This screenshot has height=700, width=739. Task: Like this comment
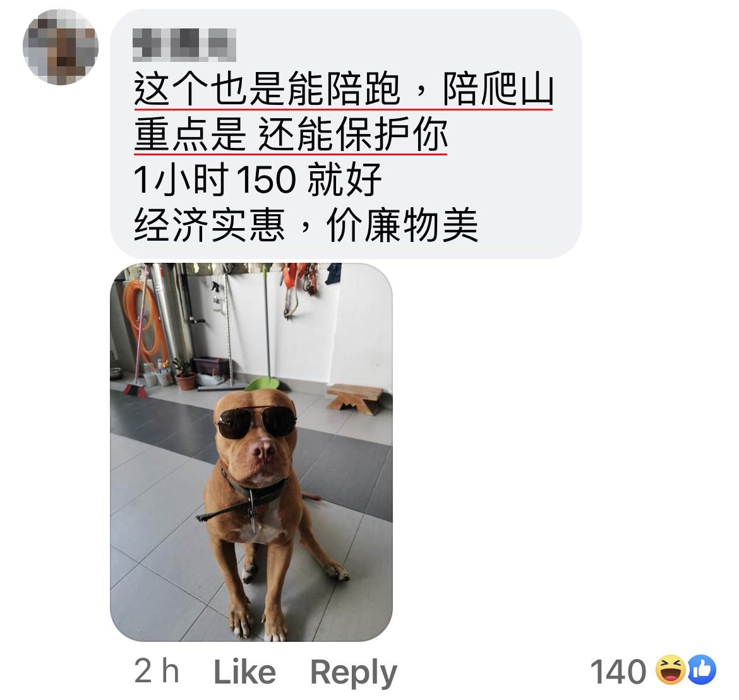pyautogui.click(x=244, y=671)
